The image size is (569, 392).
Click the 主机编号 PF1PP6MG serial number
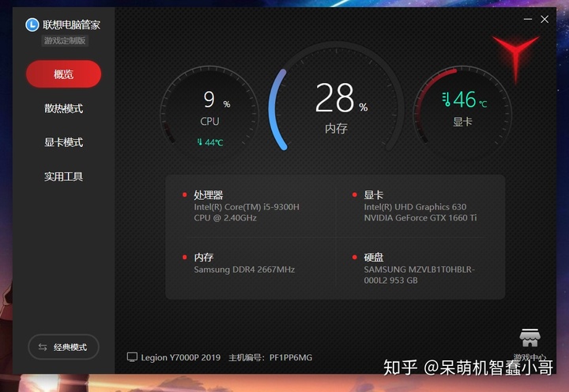point(270,357)
